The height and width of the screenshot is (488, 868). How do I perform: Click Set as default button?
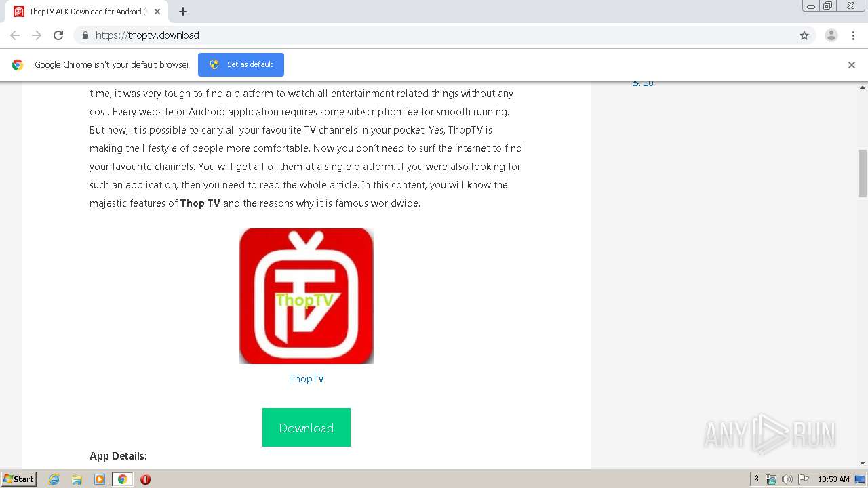(241, 64)
